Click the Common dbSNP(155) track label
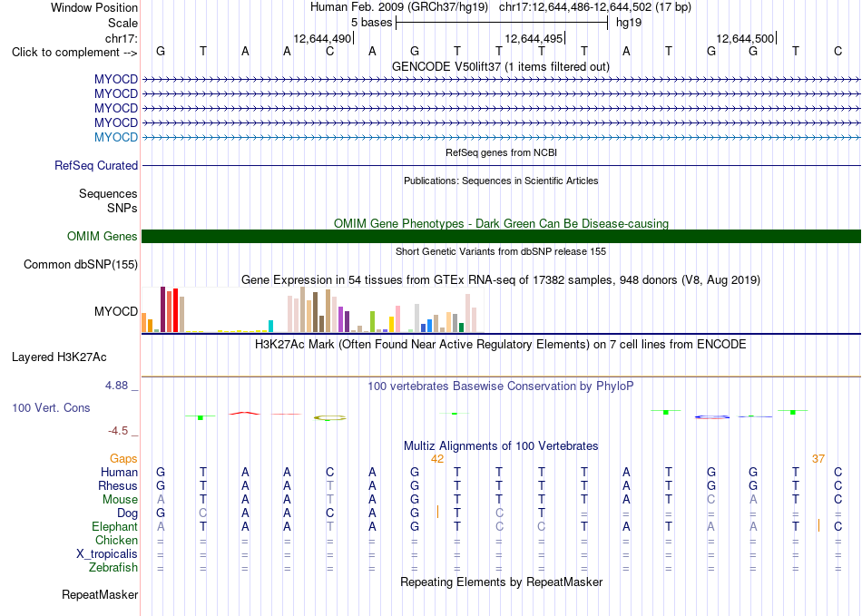 pyautogui.click(x=81, y=264)
